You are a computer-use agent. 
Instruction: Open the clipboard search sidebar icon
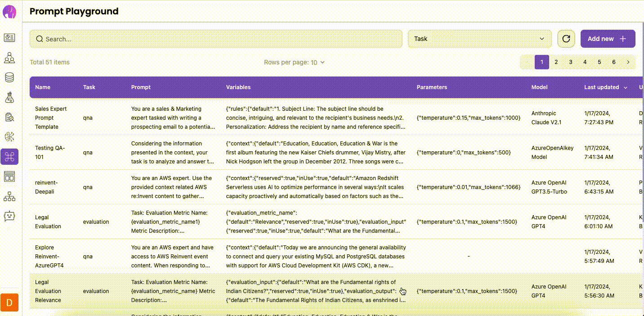(9, 117)
